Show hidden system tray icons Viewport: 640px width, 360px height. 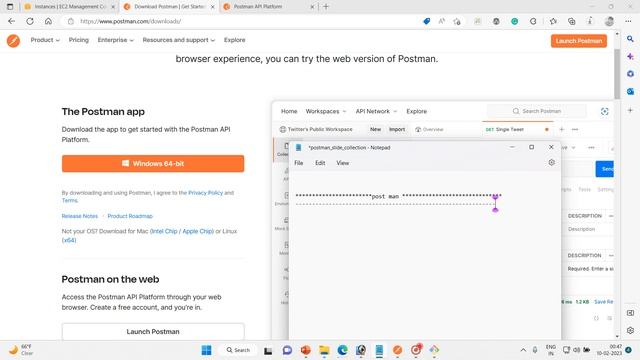click(x=523, y=350)
